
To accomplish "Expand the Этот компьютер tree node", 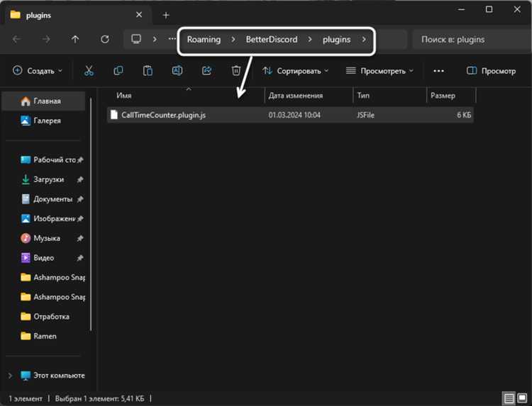I will coord(10,376).
